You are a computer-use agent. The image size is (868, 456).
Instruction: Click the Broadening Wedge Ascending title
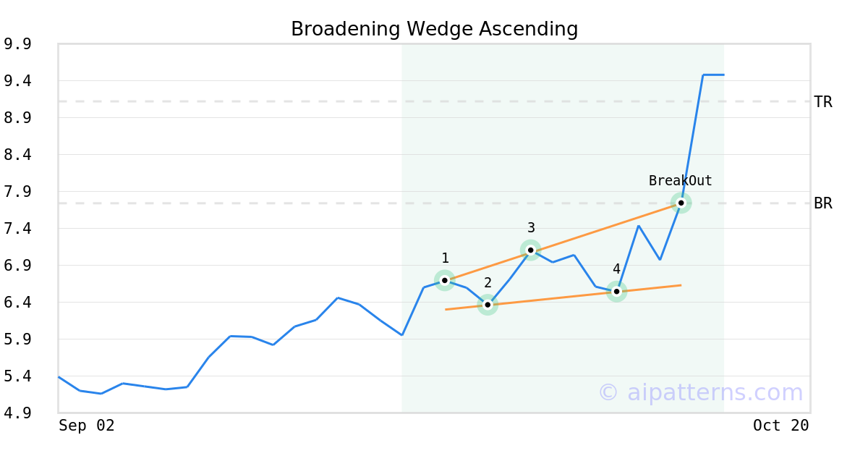[434, 29]
